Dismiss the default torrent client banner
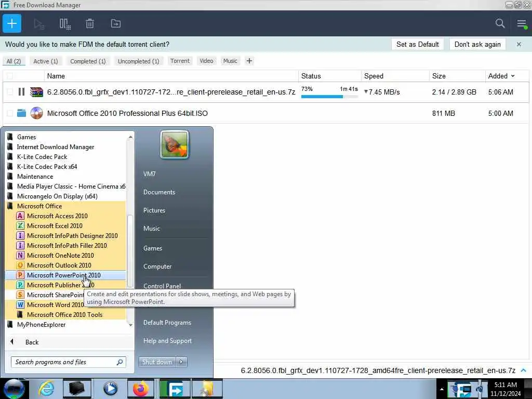The image size is (532, 399). coord(519,45)
